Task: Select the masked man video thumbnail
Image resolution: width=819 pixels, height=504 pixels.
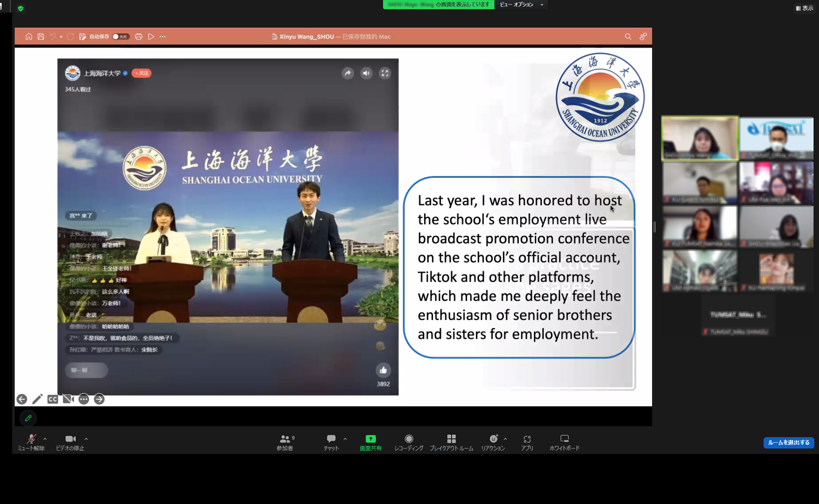Action: click(777, 138)
